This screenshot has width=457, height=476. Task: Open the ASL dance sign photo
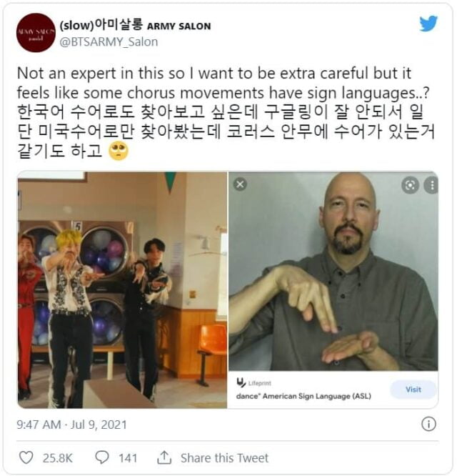tap(333, 271)
